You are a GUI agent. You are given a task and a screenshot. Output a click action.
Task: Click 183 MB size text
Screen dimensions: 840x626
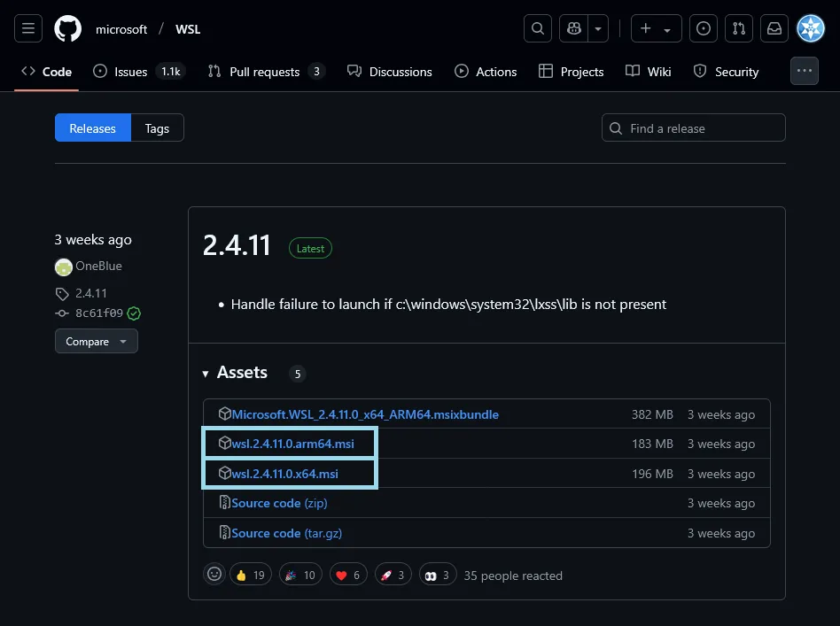point(652,444)
